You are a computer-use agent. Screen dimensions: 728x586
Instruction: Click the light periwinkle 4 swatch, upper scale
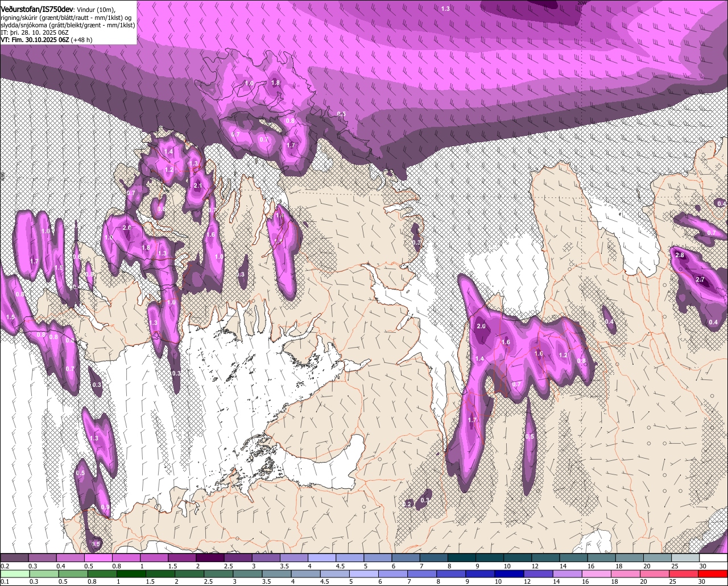[x=322, y=558]
